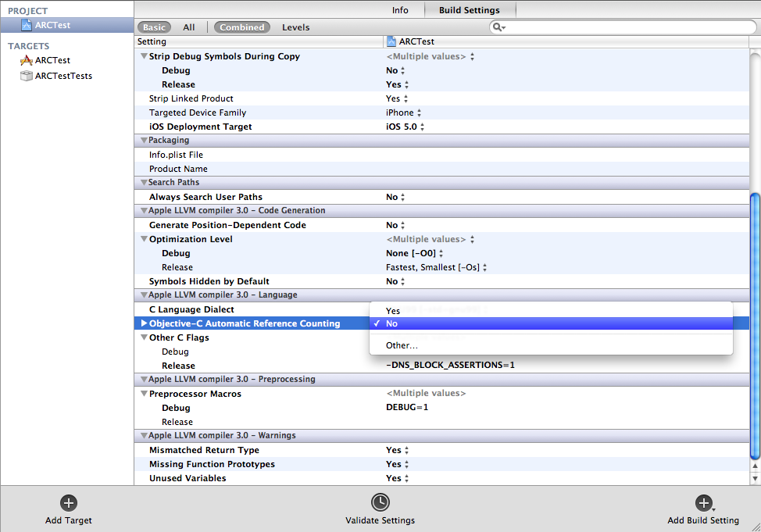
Task: Click the -DNS_BLOCK_ASSERTIONS=1 value
Action: 450,365
